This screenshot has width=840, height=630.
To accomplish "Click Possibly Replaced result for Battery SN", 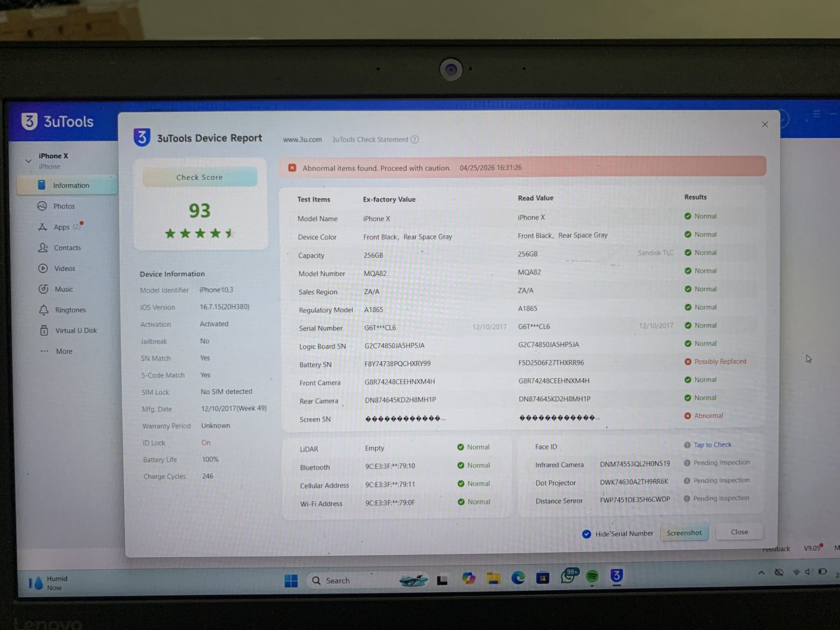I will [720, 362].
